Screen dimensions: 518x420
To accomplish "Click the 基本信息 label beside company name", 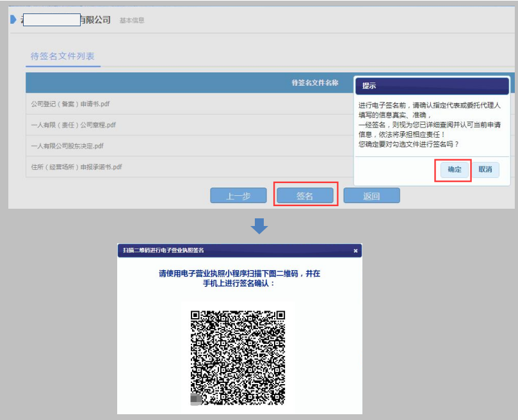I will click(x=132, y=20).
